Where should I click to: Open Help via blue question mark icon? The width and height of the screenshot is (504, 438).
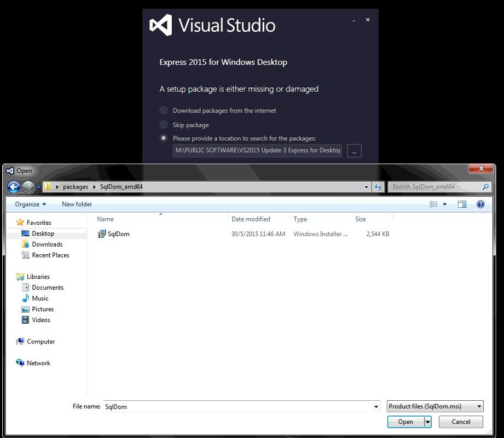tap(480, 204)
